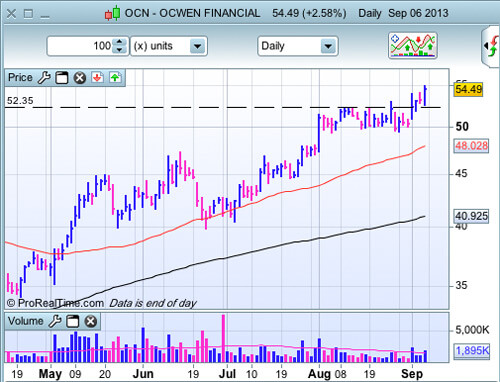Click the 45 price axis label

coord(461,174)
